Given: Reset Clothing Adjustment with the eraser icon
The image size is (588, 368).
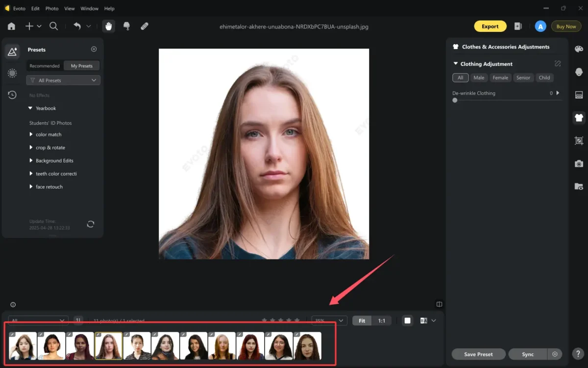Looking at the screenshot, I should 558,64.
